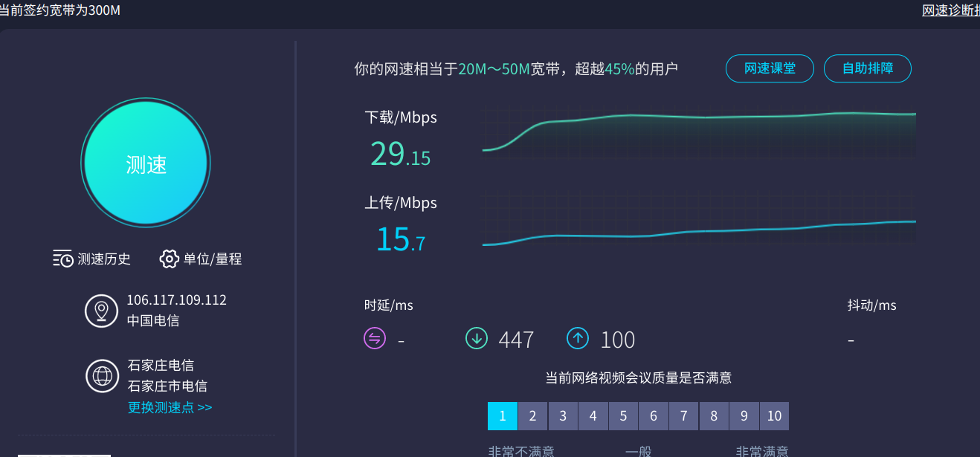
Task: Click the 时延/ms label
Action: (x=389, y=305)
